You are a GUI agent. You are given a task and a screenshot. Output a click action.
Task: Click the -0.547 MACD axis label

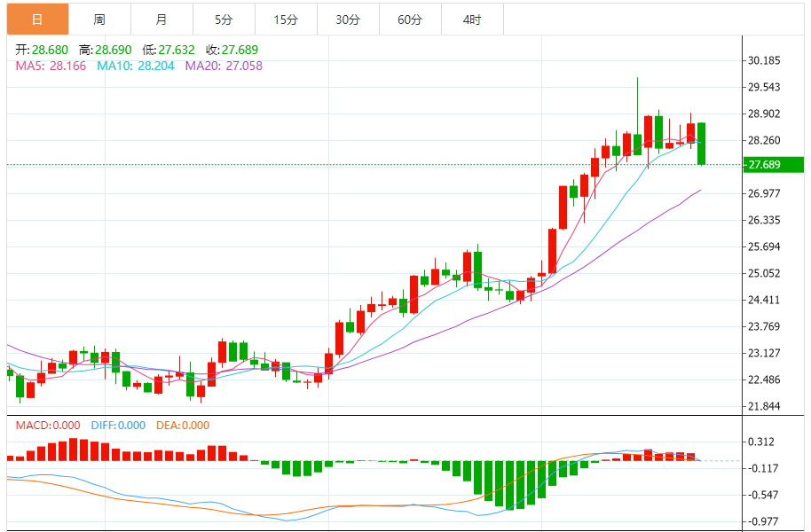763,495
